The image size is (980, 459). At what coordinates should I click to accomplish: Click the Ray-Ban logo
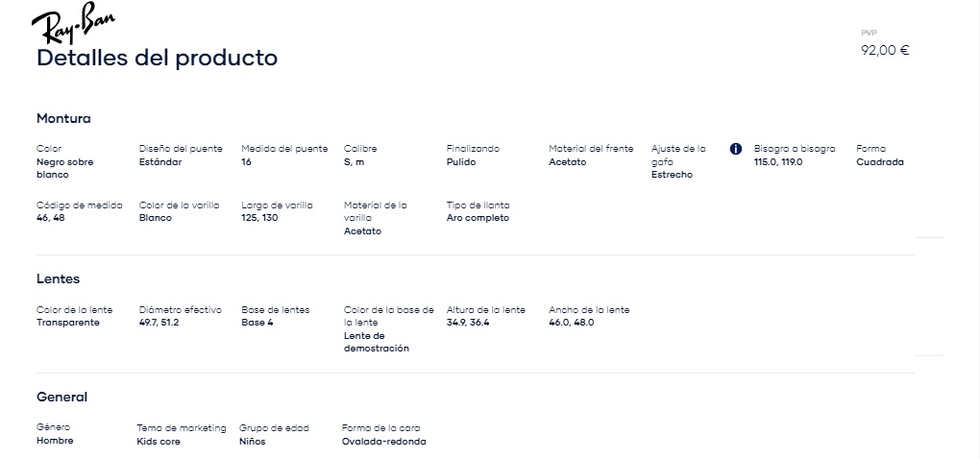point(73,22)
